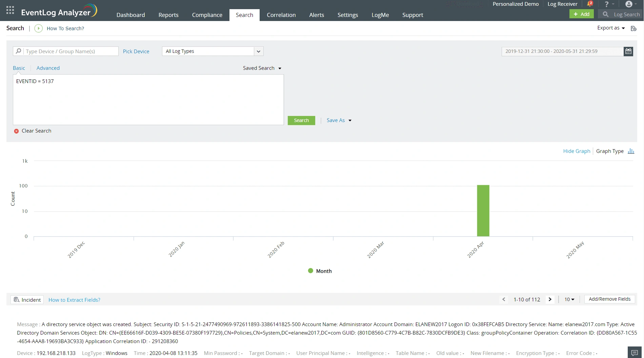
Task: Expand the Saved Search dropdown
Action: pyautogui.click(x=262, y=68)
